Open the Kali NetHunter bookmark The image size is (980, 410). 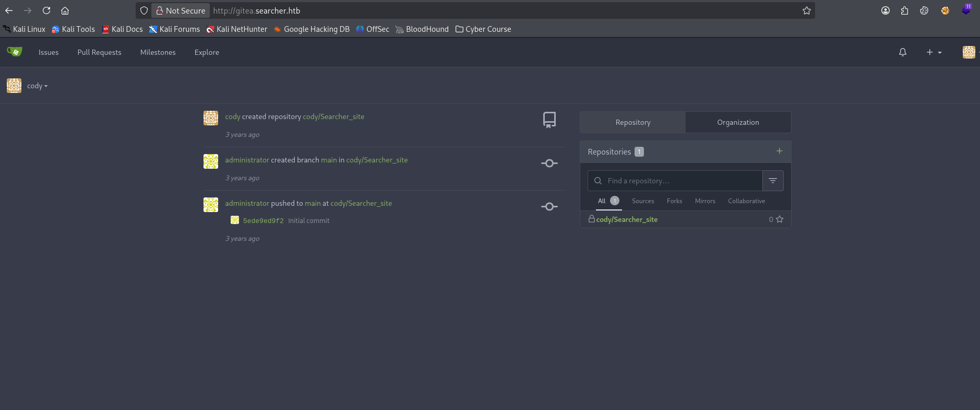237,29
